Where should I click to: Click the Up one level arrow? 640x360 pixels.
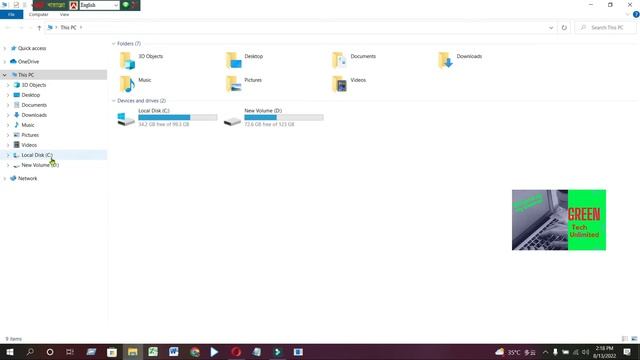click(39, 28)
